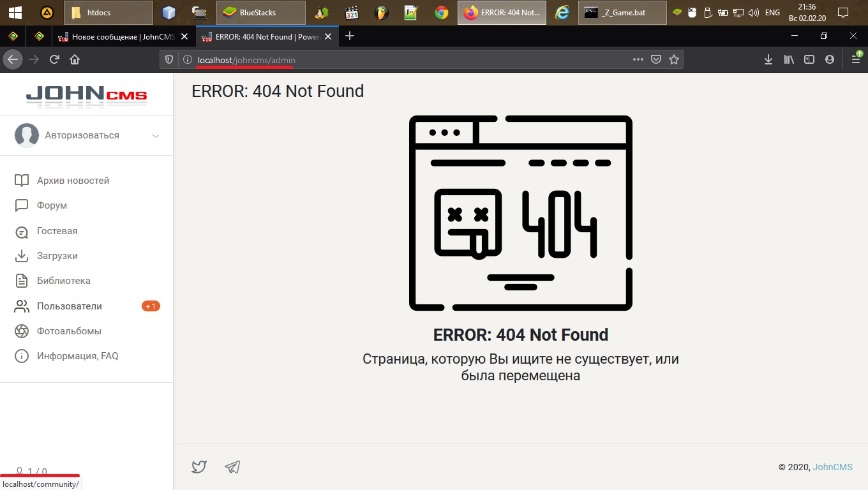Viewport: 868px width, 490px height.
Task: Open Internet Explorer from the taskbar
Action: pyautogui.click(x=562, y=12)
